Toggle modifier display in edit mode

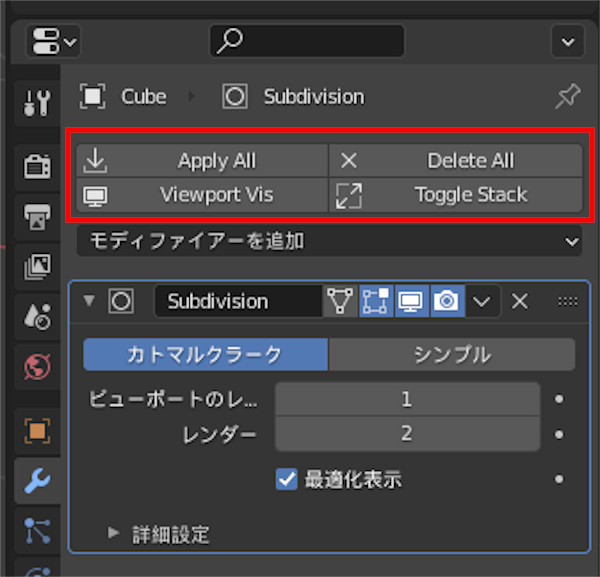click(x=376, y=301)
